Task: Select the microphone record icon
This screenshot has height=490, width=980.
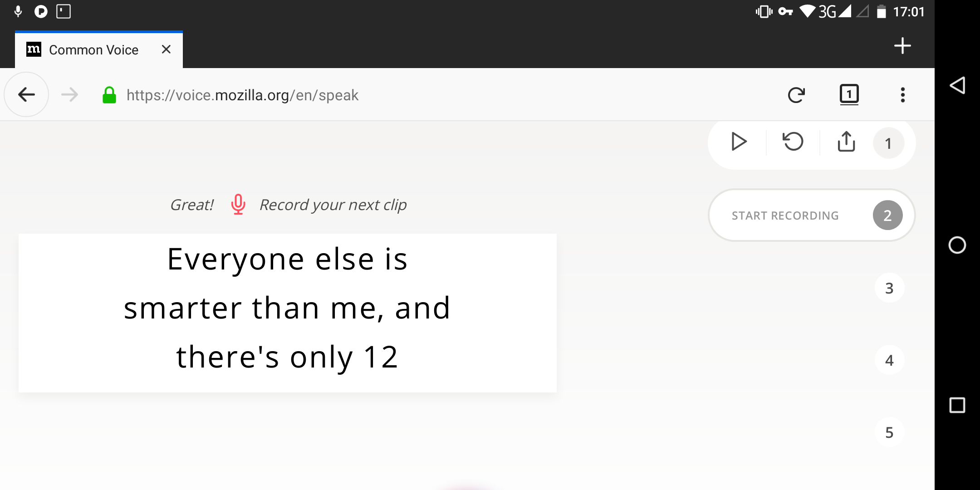Action: [238, 205]
